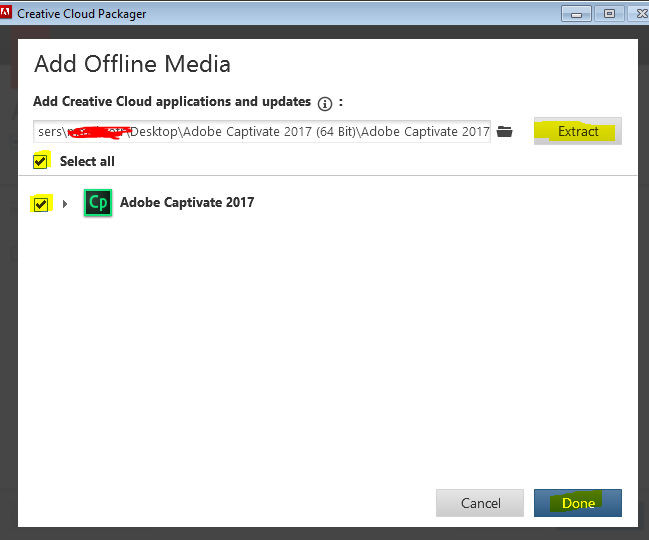Click the Adobe Captivate Cp icon
Viewport: 649px width, 540px height.
click(x=98, y=202)
